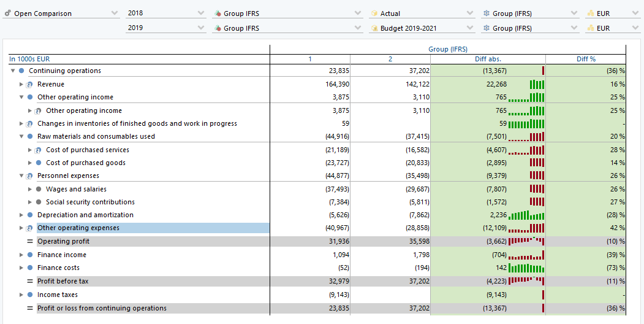Image resolution: width=644 pixels, height=324 pixels.
Task: Click the Diff % column header
Action: [586, 59]
